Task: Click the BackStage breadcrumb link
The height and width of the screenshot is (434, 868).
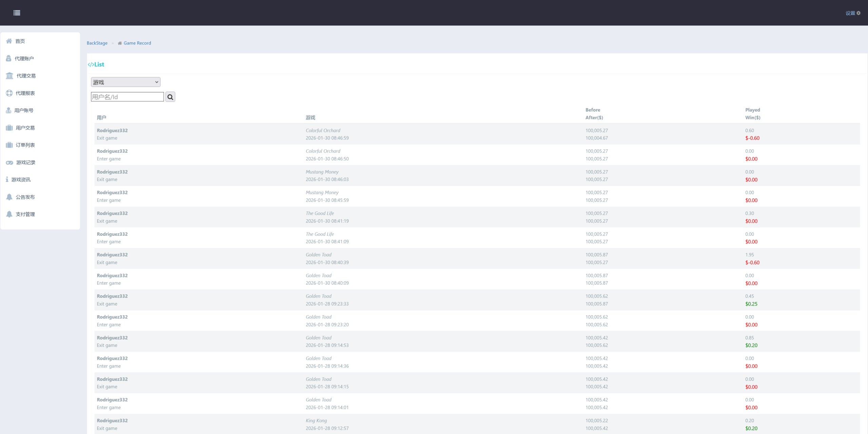Action: 97,43
